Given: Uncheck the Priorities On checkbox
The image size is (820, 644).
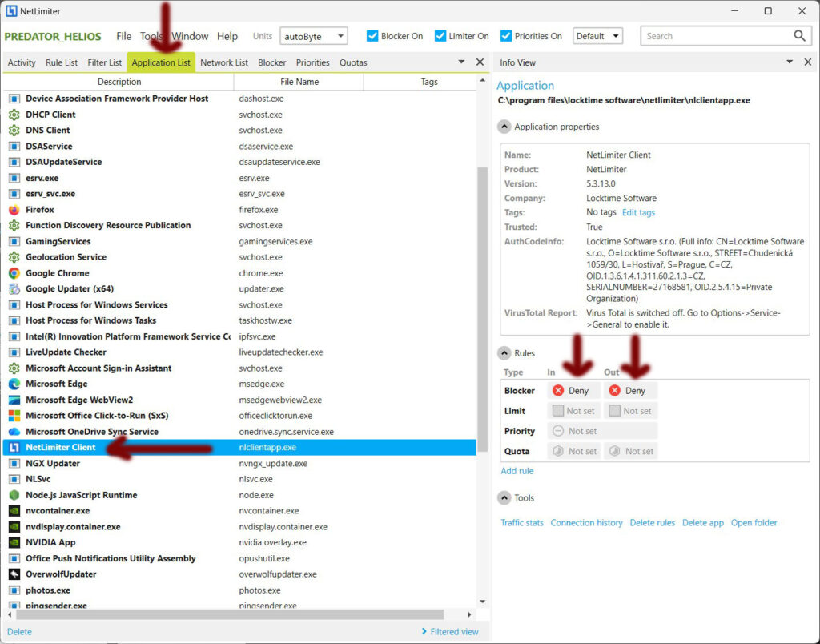Looking at the screenshot, I should (506, 36).
